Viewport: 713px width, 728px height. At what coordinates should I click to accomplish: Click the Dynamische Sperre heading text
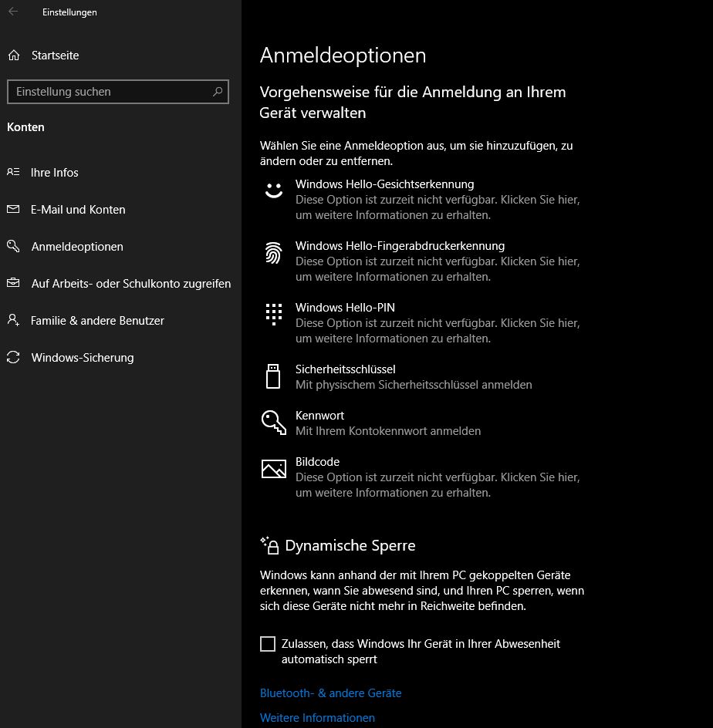[x=350, y=545]
